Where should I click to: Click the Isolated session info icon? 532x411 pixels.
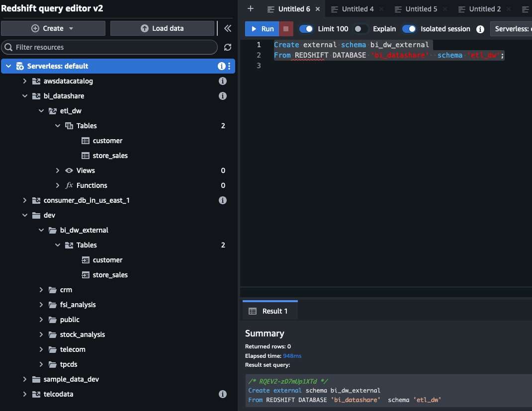pyautogui.click(x=480, y=29)
